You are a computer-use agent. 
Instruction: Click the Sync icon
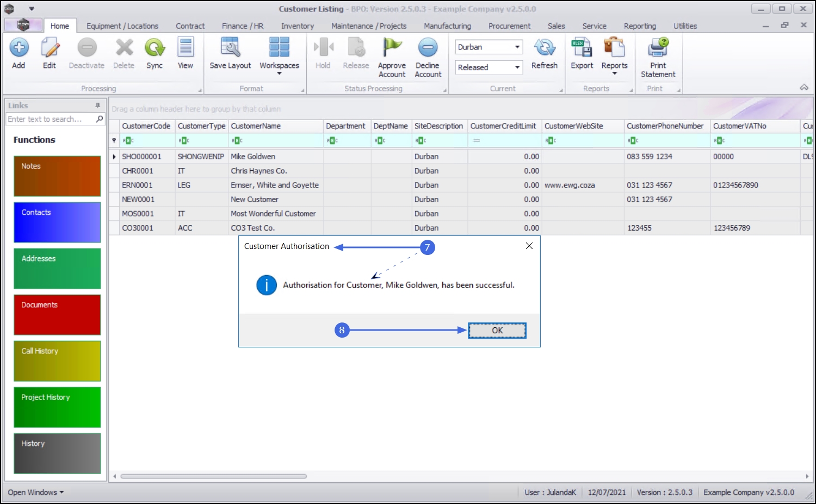154,47
